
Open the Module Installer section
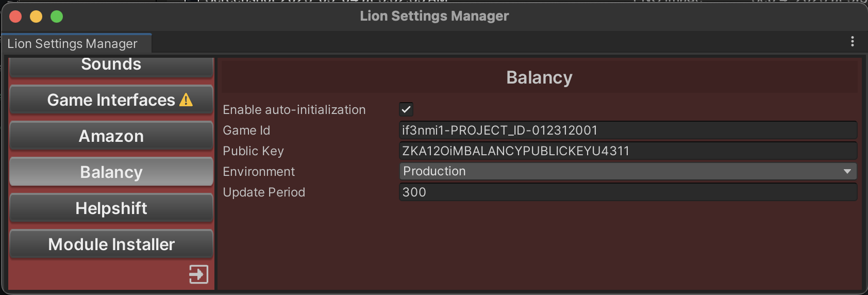[x=111, y=244]
